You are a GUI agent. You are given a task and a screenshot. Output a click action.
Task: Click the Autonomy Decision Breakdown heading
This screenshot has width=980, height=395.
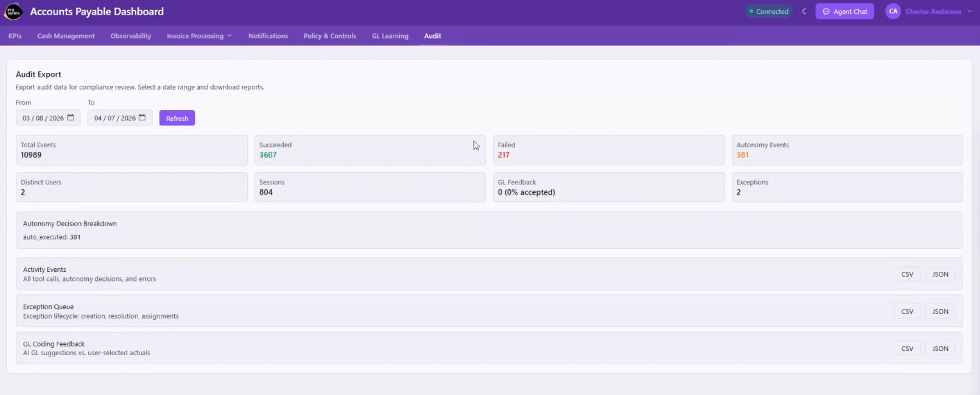(70, 223)
